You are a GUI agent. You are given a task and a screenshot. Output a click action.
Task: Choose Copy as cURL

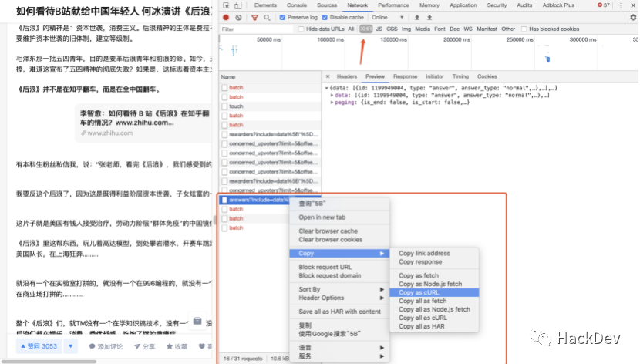click(x=434, y=292)
